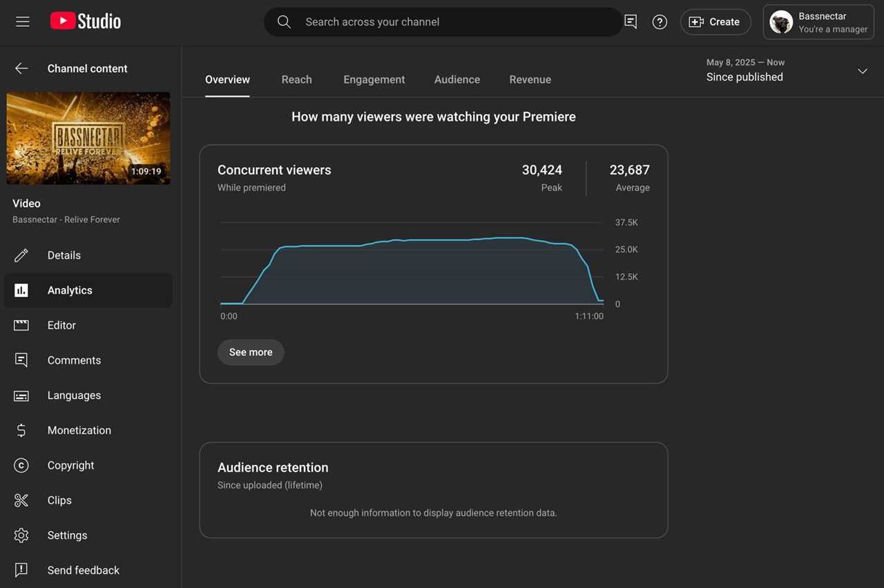This screenshot has height=588, width=884.
Task: Open Copyright in the sidebar
Action: click(88, 465)
